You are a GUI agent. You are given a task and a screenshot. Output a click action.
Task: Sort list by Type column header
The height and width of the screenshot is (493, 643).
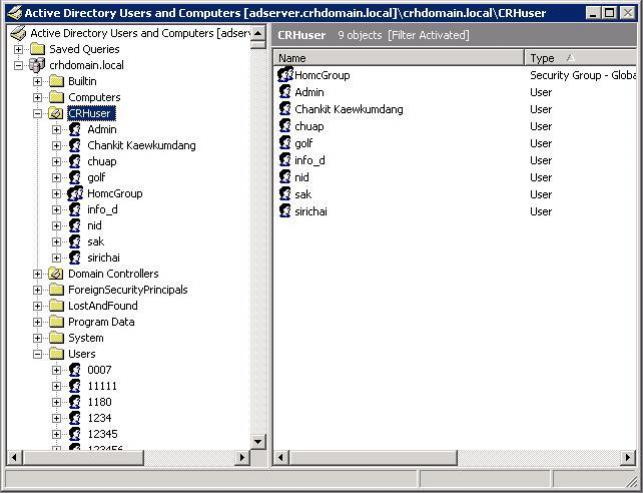tap(581, 58)
